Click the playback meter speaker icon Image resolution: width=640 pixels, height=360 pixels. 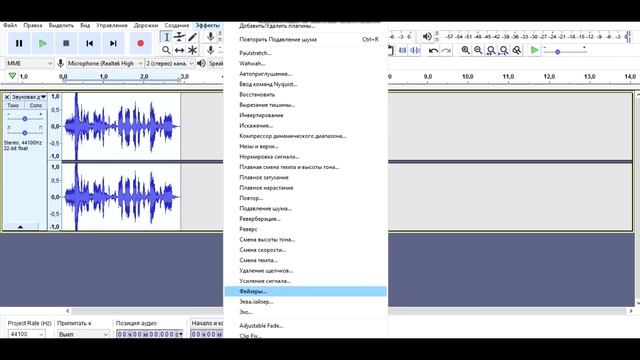point(427,37)
